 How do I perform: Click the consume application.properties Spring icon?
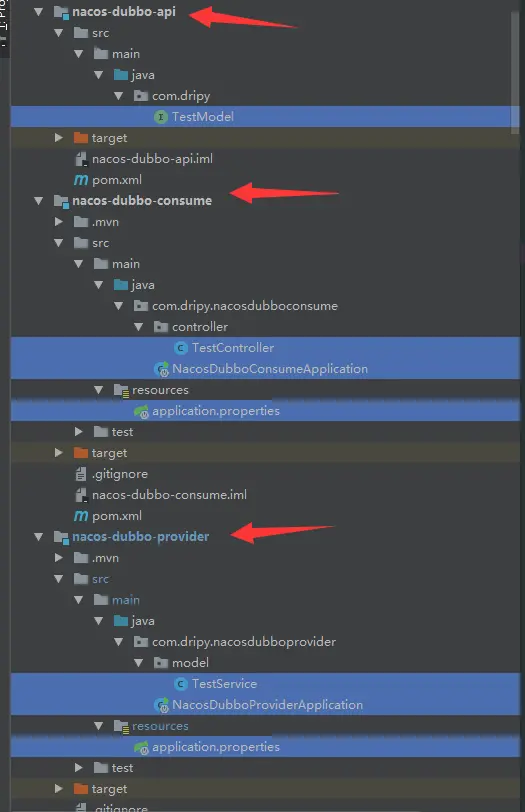(x=141, y=412)
